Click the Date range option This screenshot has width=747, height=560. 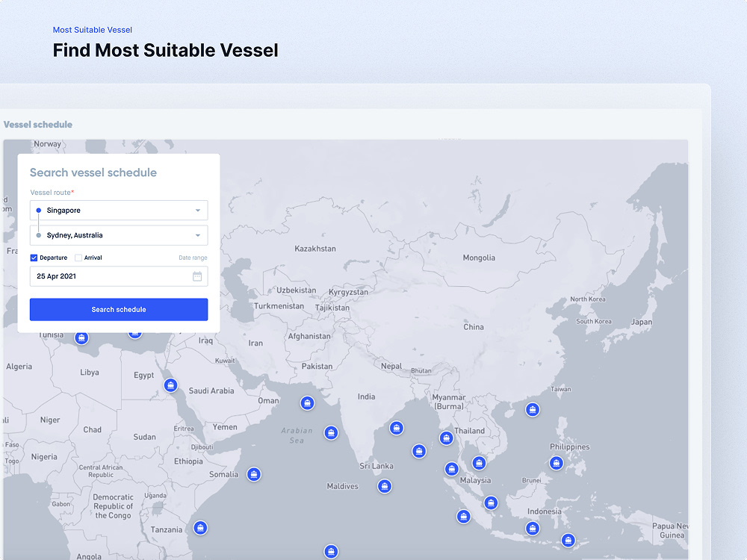coord(193,258)
